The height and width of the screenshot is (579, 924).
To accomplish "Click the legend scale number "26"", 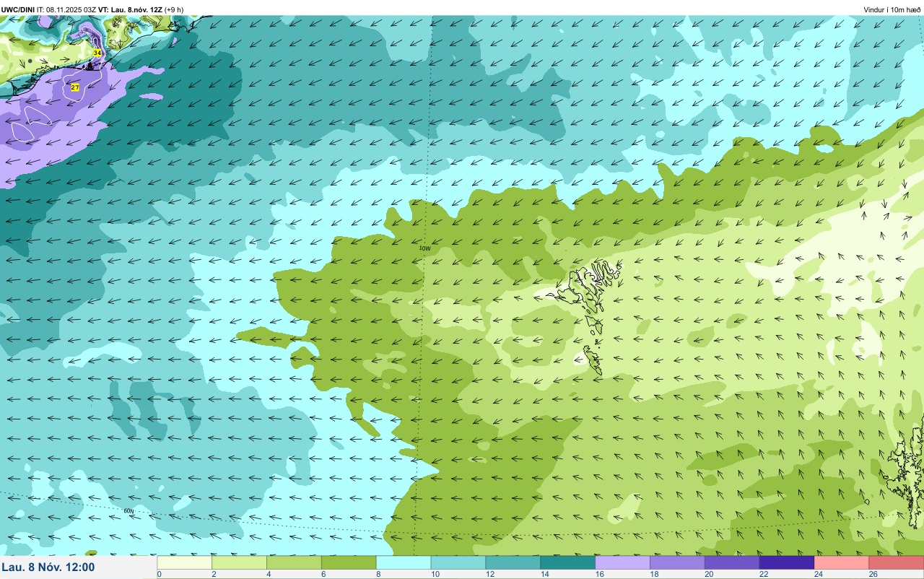I will pyautogui.click(x=872, y=575).
